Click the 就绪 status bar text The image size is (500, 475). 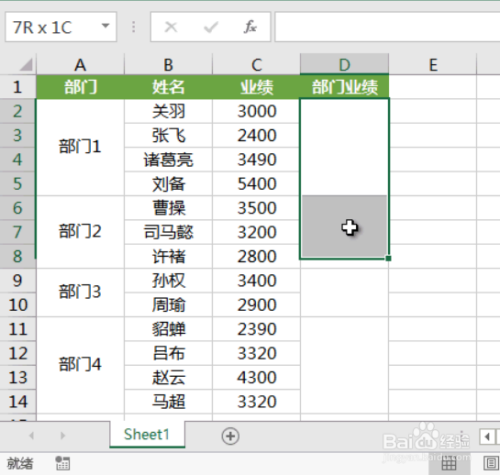click(20, 463)
